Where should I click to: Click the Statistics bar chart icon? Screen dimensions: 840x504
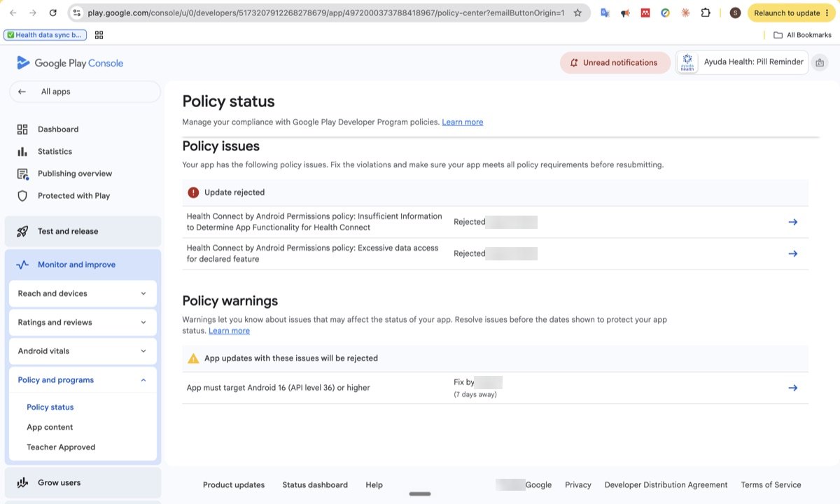[x=22, y=152]
